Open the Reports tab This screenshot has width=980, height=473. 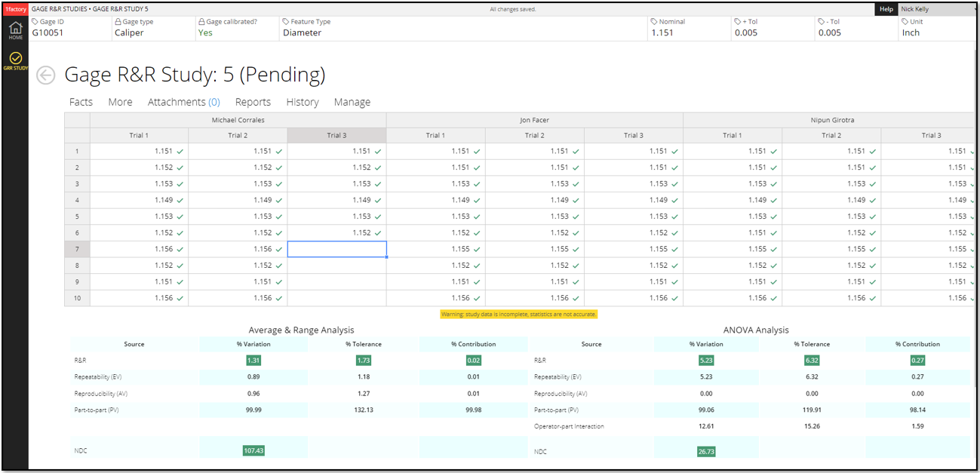coord(253,102)
